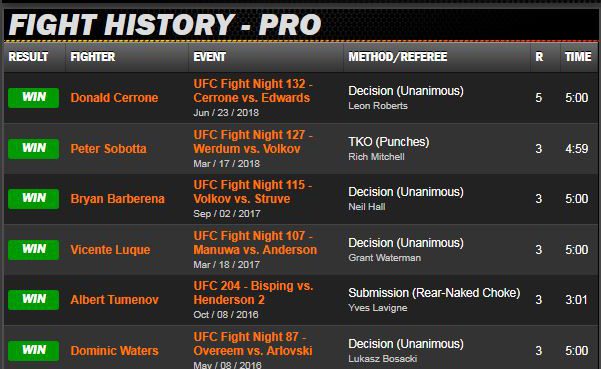Open Peter Sobotta fighter profile

point(108,149)
